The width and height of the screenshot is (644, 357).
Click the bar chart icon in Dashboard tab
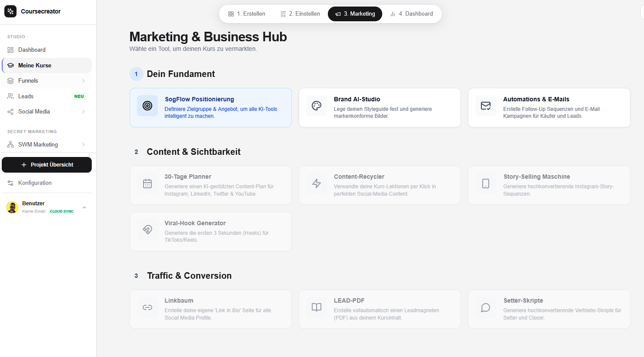[x=393, y=14]
